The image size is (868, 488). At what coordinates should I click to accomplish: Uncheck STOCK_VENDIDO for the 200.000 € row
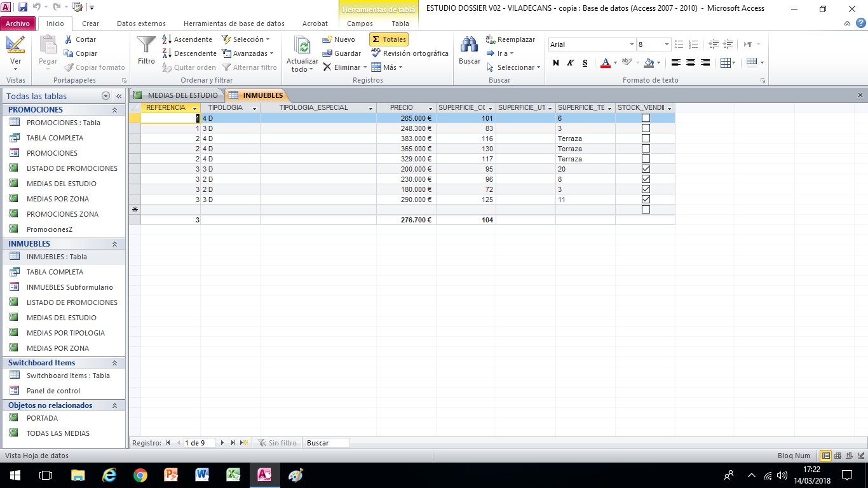[x=646, y=169]
